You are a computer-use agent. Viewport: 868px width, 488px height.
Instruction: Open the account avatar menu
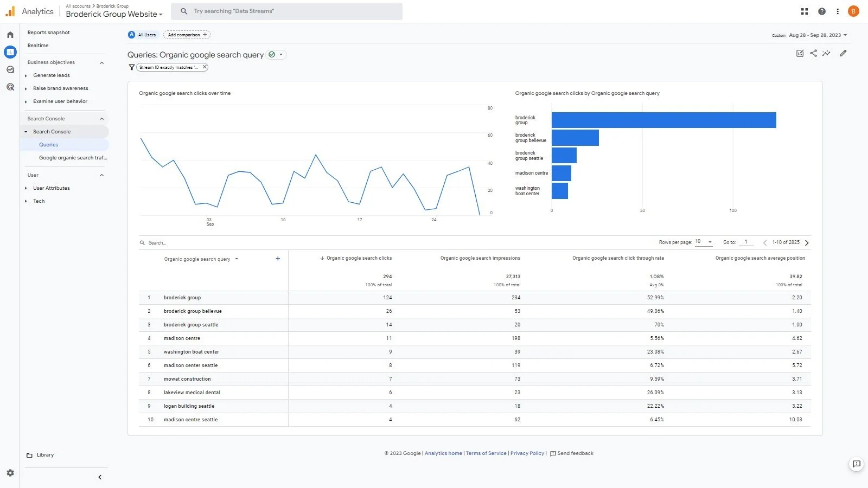pos(853,11)
